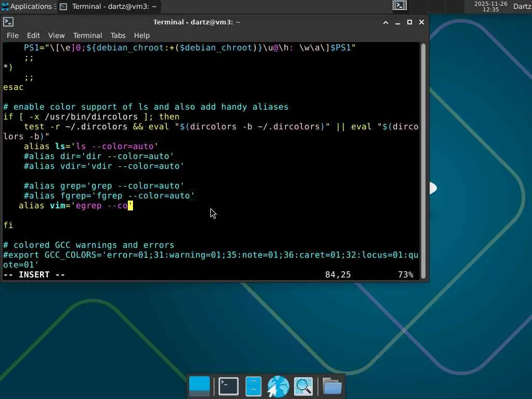Click the #alias fgrep= line
This screenshot has height=399, width=532.
click(x=109, y=196)
